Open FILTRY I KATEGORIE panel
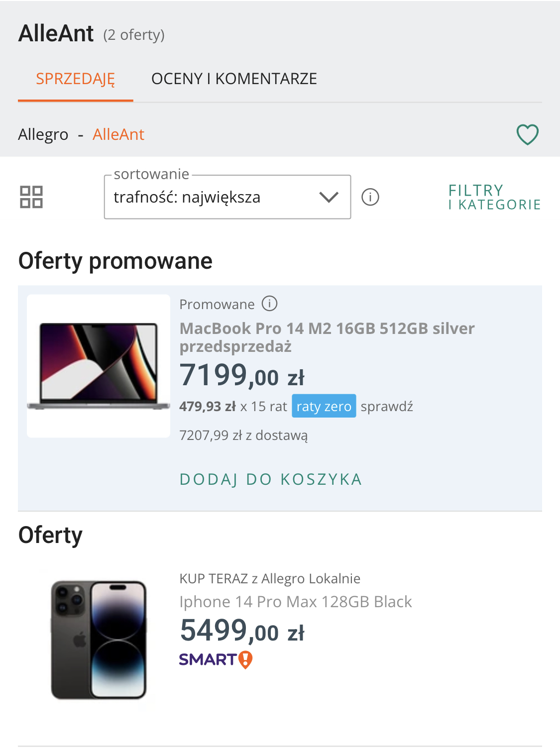This screenshot has width=560, height=756. 494,197
